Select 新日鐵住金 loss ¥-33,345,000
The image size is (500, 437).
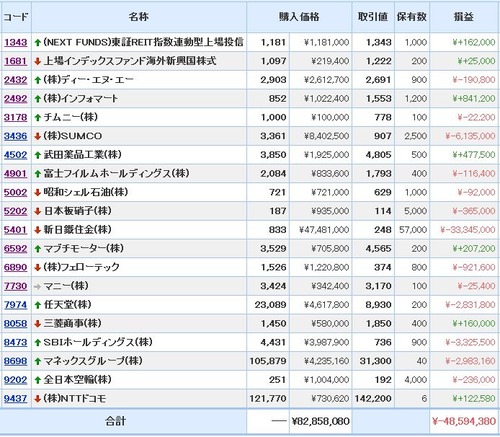pos(468,230)
